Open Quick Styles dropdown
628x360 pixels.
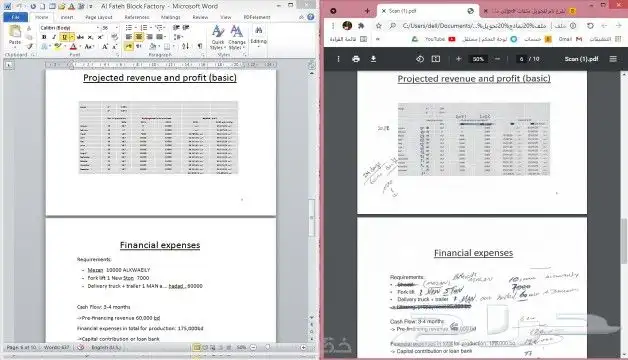[x=218, y=38]
